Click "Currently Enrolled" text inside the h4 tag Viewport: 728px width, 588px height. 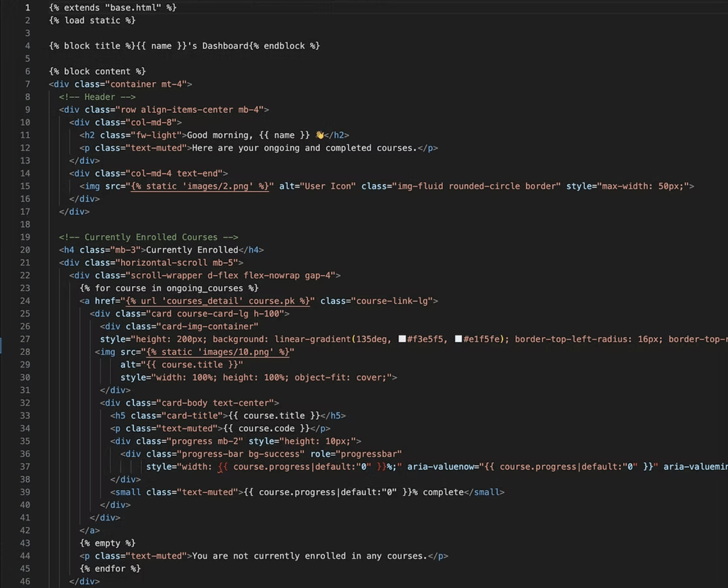(x=192, y=250)
